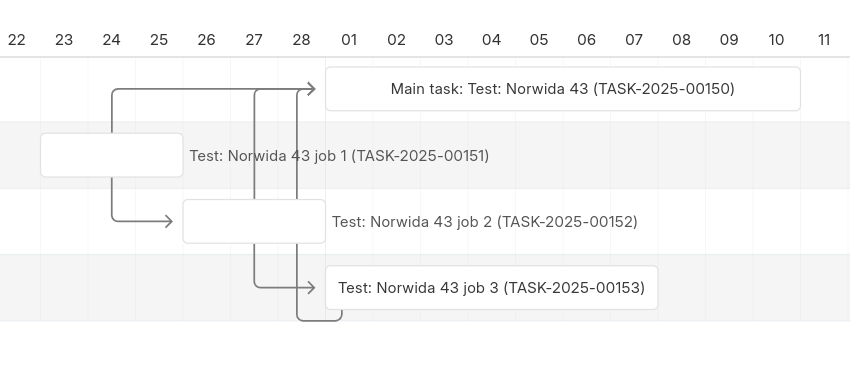Click dependency line loop below job 3
This screenshot has height=379, width=850.
[x=319, y=320]
